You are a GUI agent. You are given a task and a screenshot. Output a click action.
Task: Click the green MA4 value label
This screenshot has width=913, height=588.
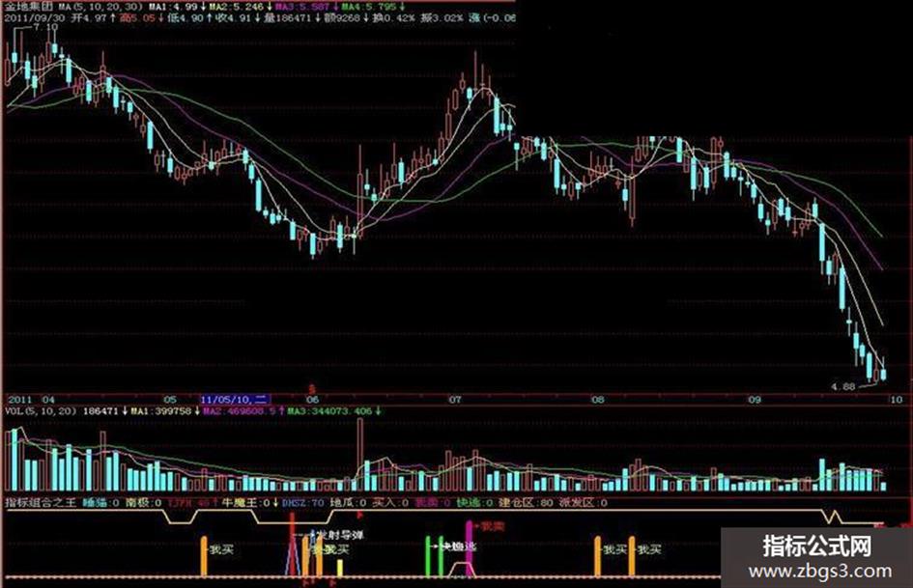coord(368,7)
